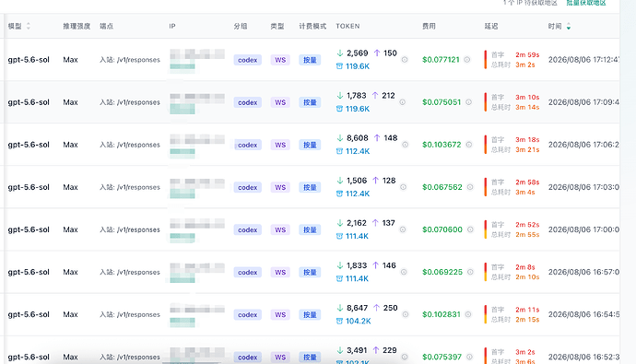Image resolution: width=636 pixels, height=364 pixels.
Task: Click the cost value $0.077121
Action: [441, 60]
